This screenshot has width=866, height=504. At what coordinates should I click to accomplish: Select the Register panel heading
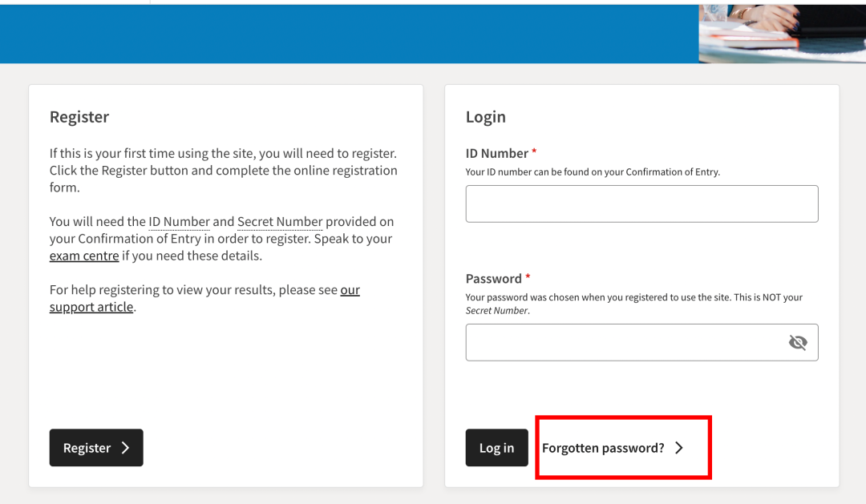pyautogui.click(x=79, y=117)
